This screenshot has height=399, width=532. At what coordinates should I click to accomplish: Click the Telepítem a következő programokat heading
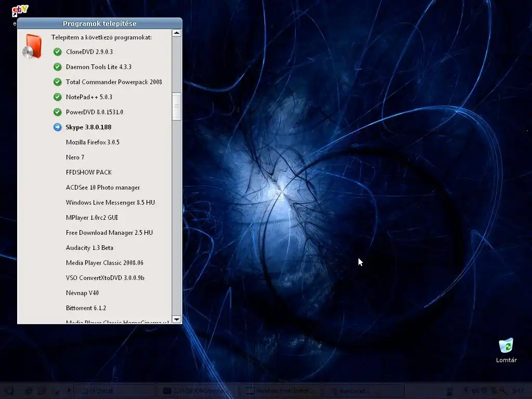(x=101, y=37)
